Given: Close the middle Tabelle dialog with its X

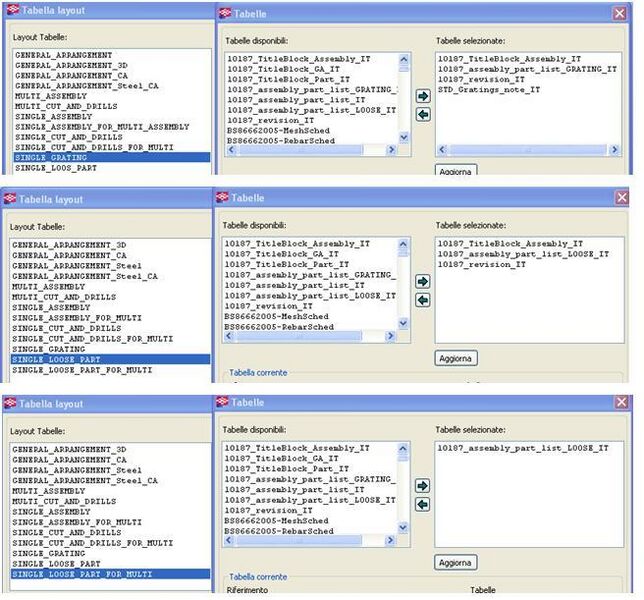Looking at the screenshot, I should tap(621, 198).
